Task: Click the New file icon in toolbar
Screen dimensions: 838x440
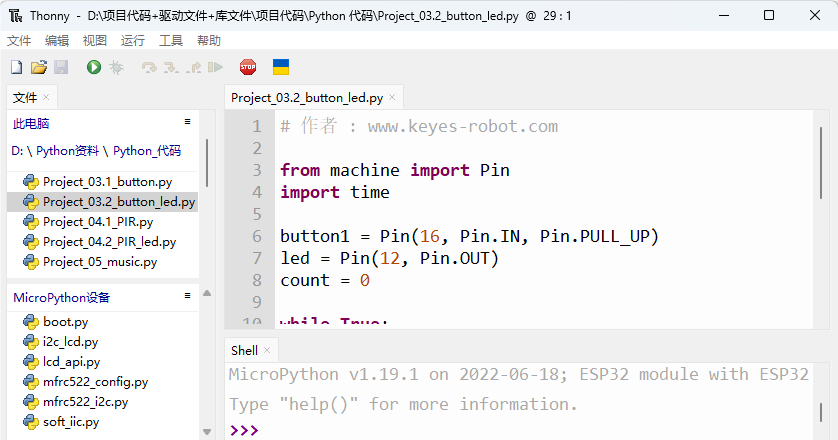Action: click(x=17, y=67)
